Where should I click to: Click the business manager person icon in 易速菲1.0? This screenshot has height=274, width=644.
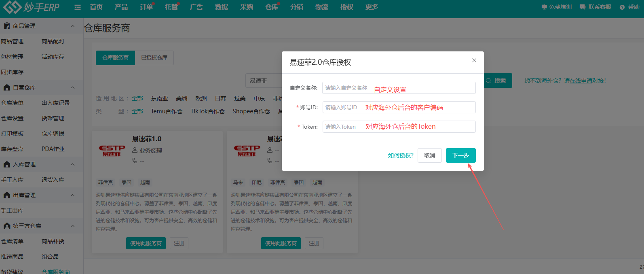coord(135,150)
